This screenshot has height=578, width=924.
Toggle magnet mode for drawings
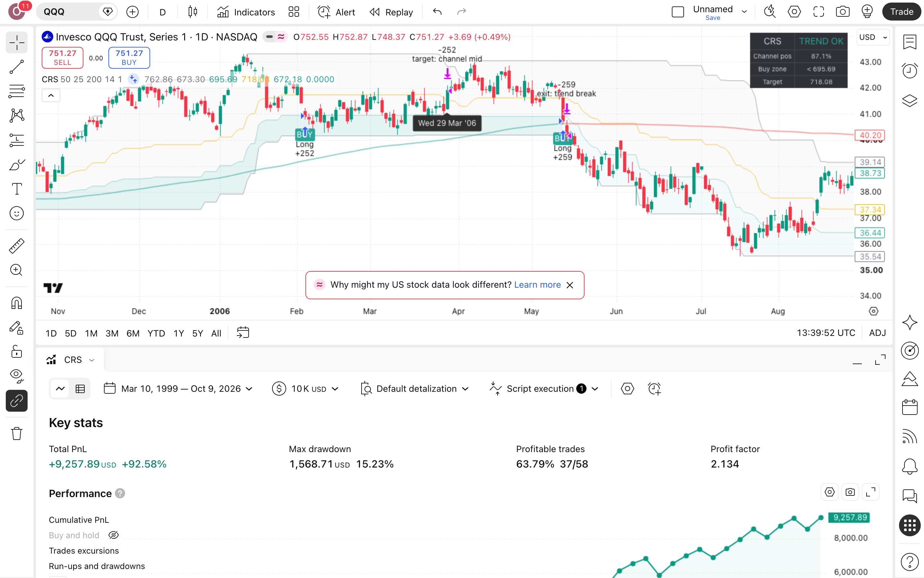16,303
